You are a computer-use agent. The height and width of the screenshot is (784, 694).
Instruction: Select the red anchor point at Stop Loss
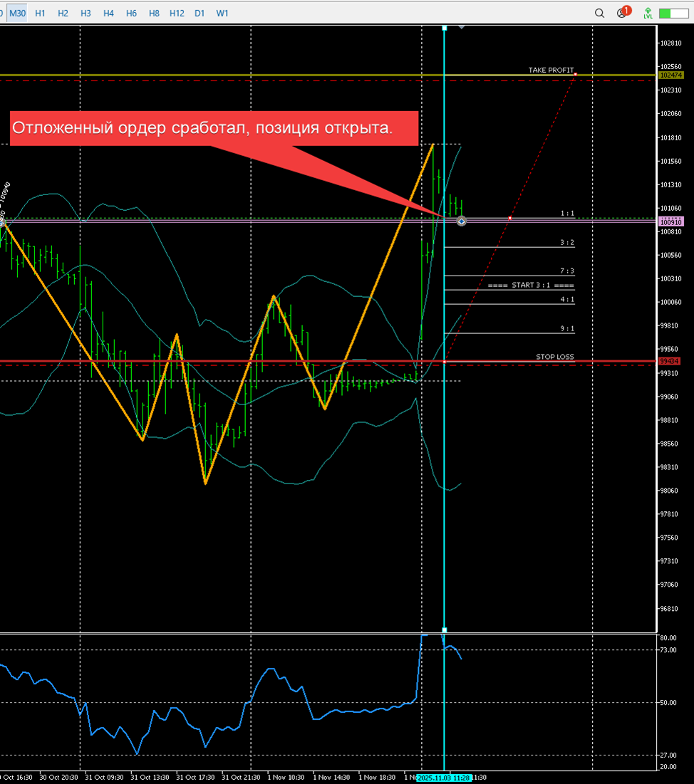pos(445,362)
